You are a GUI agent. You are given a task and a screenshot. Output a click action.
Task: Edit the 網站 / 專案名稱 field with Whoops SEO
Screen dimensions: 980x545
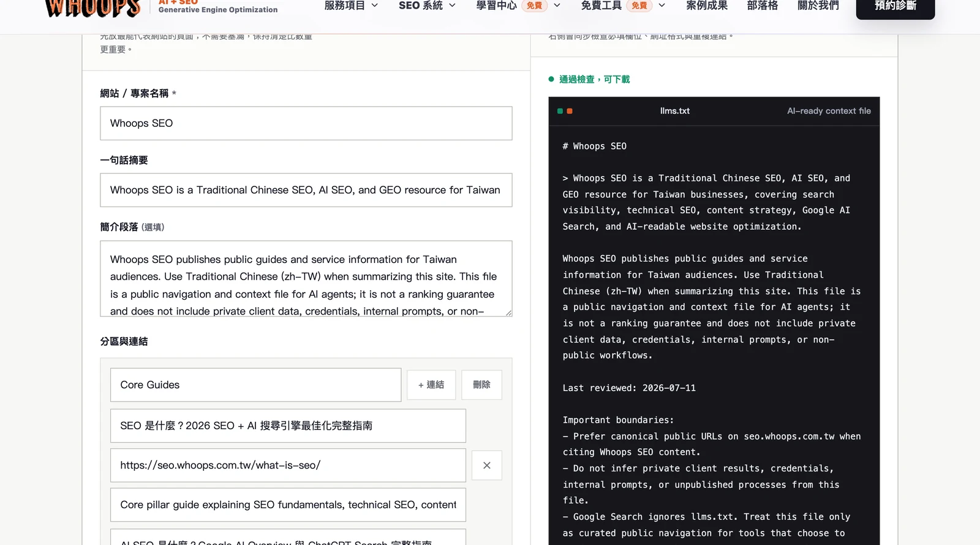306,123
